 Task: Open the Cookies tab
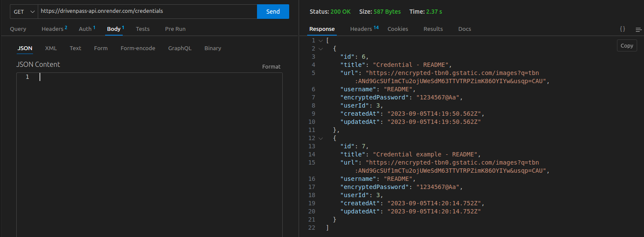(x=398, y=29)
